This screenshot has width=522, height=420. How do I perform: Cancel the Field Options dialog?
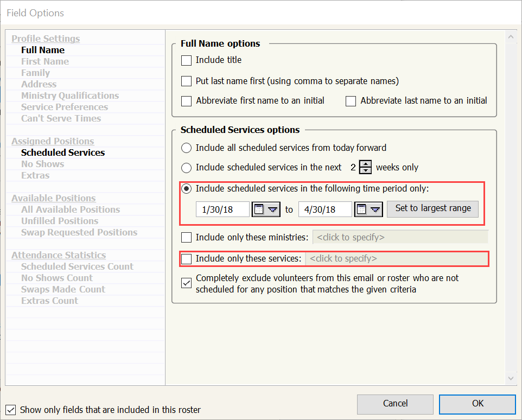(x=395, y=404)
